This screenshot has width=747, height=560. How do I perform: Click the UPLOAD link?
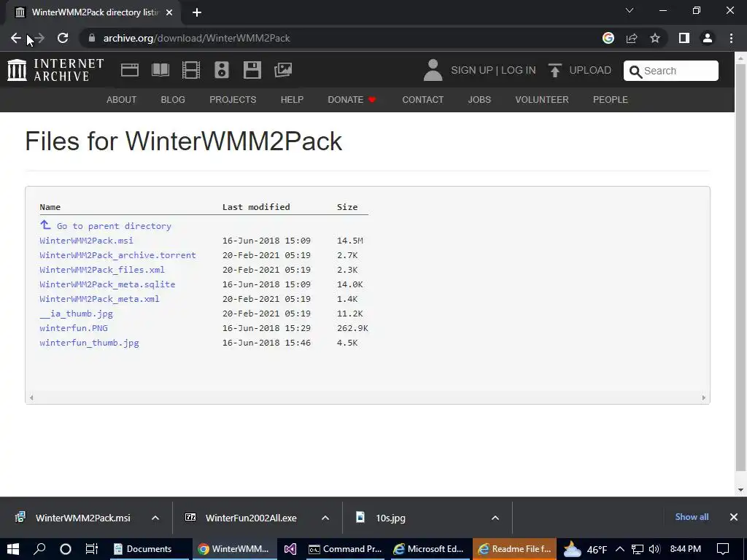coord(580,71)
